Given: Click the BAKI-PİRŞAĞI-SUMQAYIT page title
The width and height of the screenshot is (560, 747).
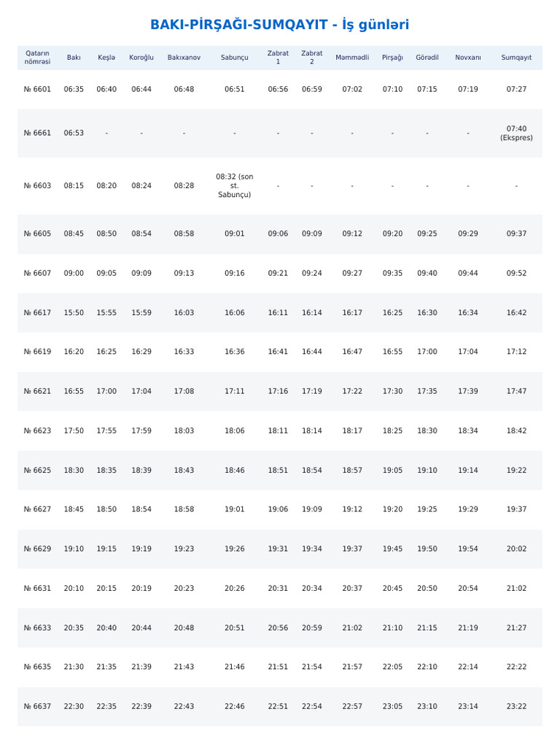Looking at the screenshot, I should [x=279, y=25].
